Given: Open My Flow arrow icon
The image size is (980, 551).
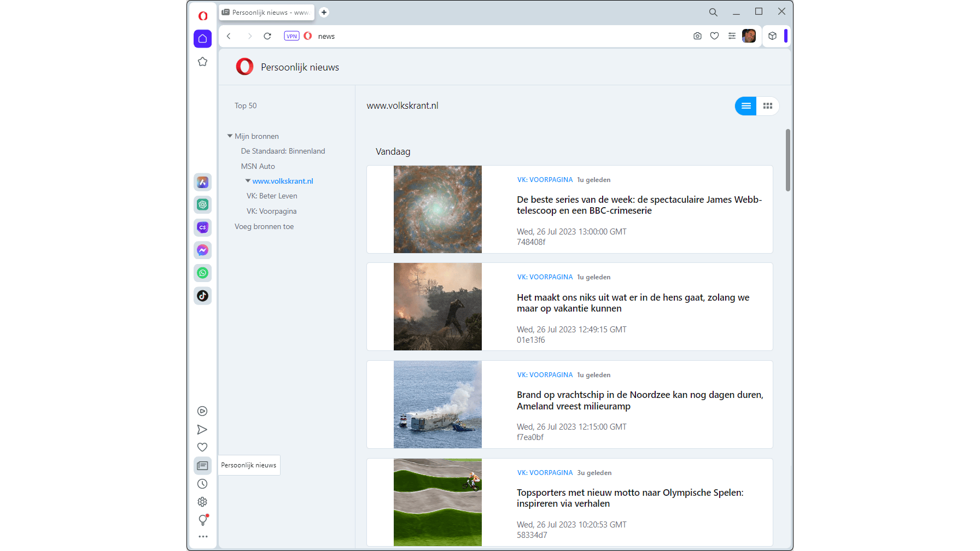Looking at the screenshot, I should 202,430.
